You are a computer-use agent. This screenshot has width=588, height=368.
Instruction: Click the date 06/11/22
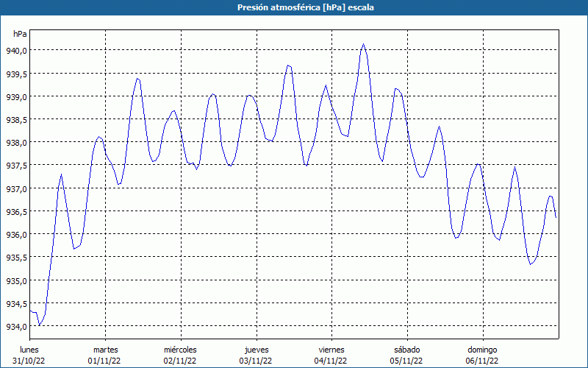(x=482, y=361)
